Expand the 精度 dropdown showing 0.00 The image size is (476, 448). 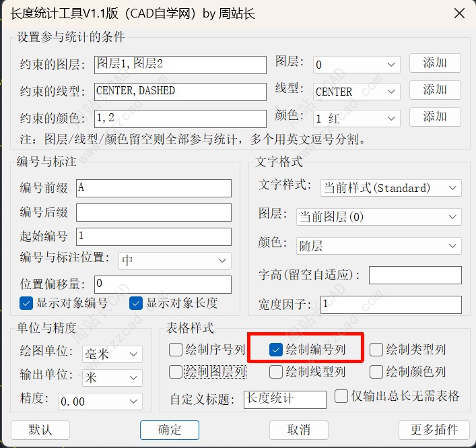click(x=100, y=402)
